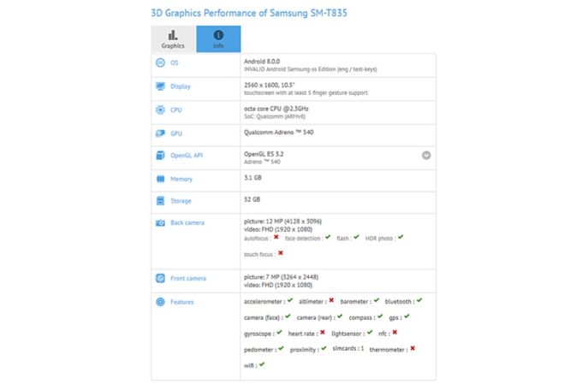
Task: Click the OpenGL API label
Action: tap(188, 155)
